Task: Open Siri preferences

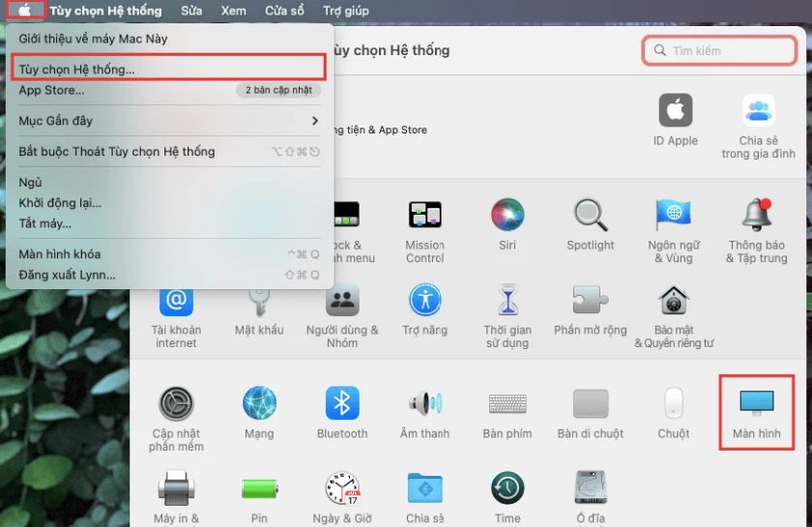Action: pyautogui.click(x=507, y=224)
